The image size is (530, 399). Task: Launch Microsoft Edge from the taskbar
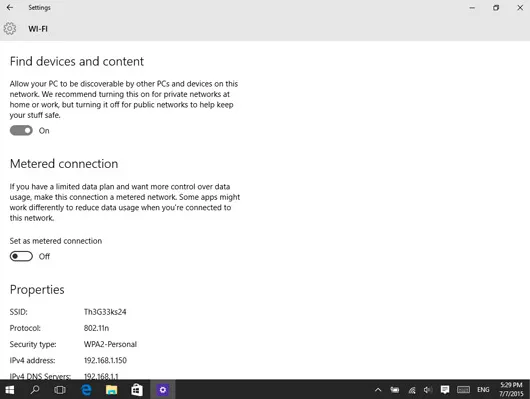click(x=86, y=390)
